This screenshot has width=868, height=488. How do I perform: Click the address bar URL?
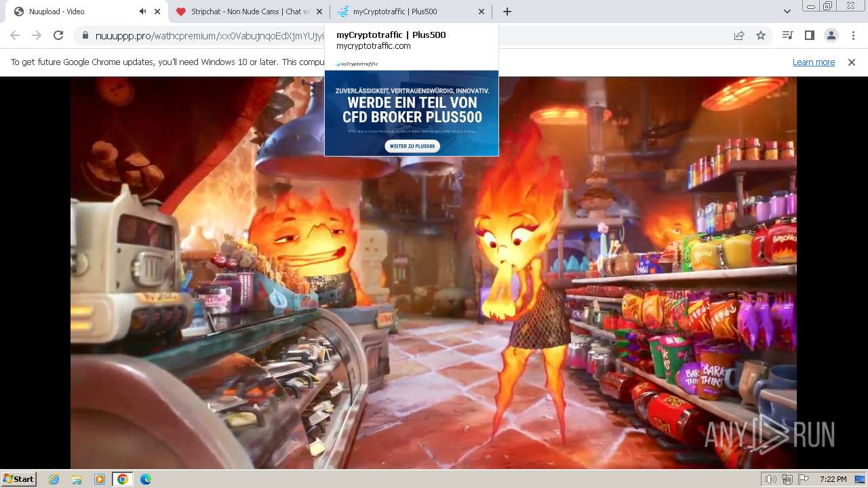210,36
